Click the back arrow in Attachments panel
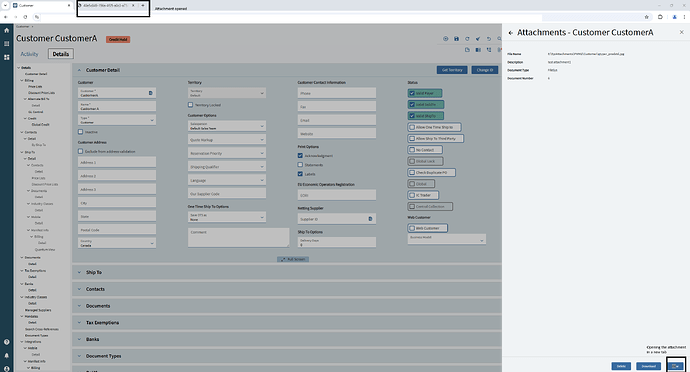The height and width of the screenshot is (372, 690). click(510, 33)
